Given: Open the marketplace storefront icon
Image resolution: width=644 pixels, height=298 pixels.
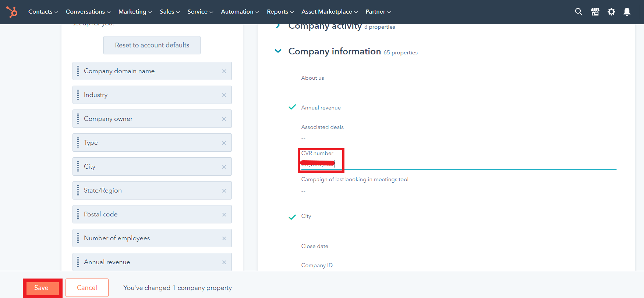Looking at the screenshot, I should pyautogui.click(x=595, y=12).
